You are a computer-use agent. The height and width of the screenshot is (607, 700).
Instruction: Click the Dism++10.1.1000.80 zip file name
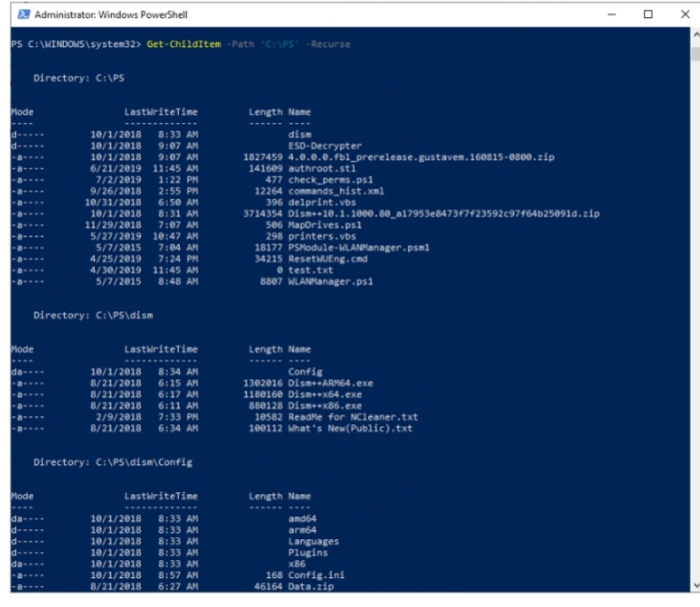(x=443, y=214)
